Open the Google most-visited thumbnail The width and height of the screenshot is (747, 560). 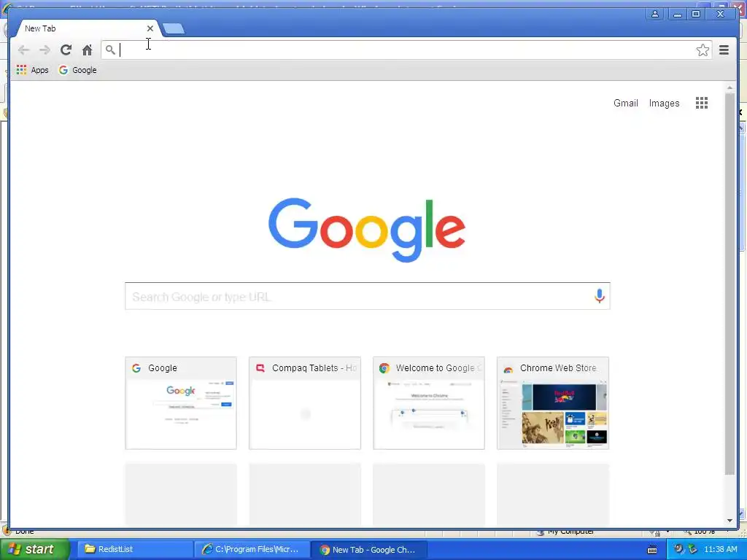click(181, 402)
